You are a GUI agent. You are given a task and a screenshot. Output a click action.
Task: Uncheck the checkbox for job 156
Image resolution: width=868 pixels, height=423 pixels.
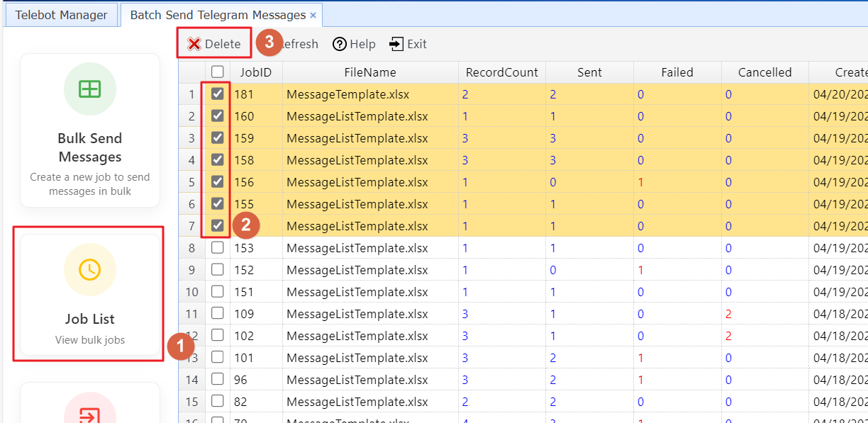(218, 181)
